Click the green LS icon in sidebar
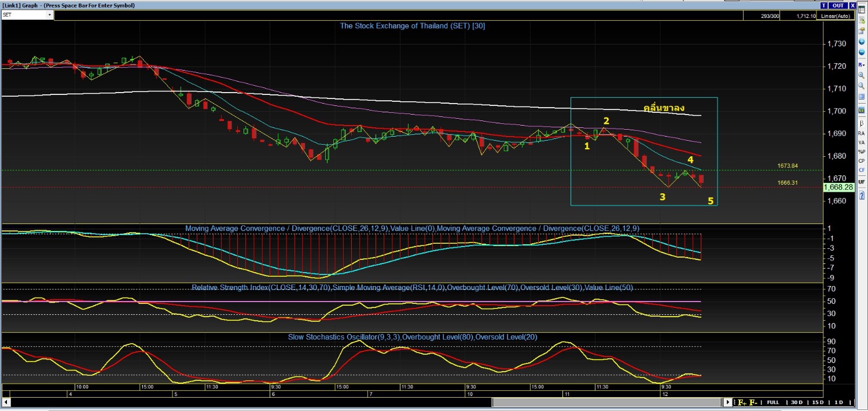The width and height of the screenshot is (868, 411). (862, 110)
